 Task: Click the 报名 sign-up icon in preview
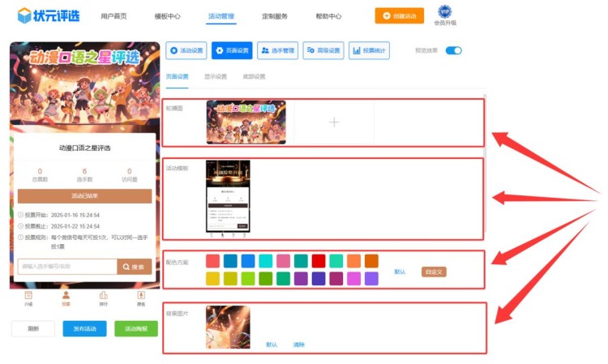click(x=140, y=298)
